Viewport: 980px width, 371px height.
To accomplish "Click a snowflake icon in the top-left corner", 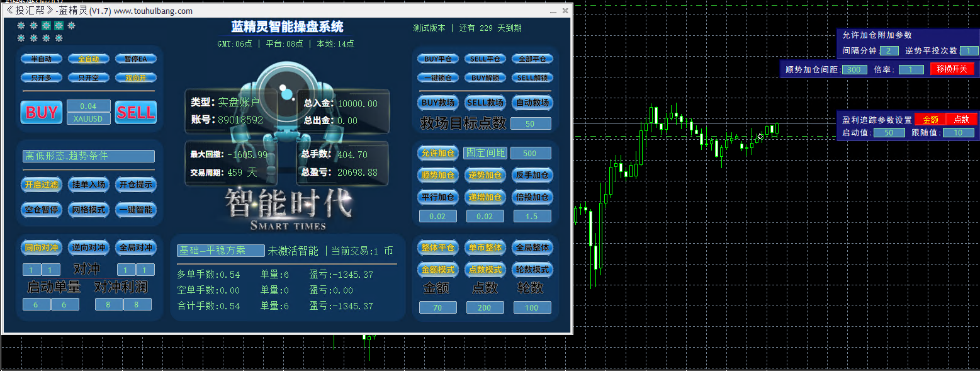I will point(21,25).
